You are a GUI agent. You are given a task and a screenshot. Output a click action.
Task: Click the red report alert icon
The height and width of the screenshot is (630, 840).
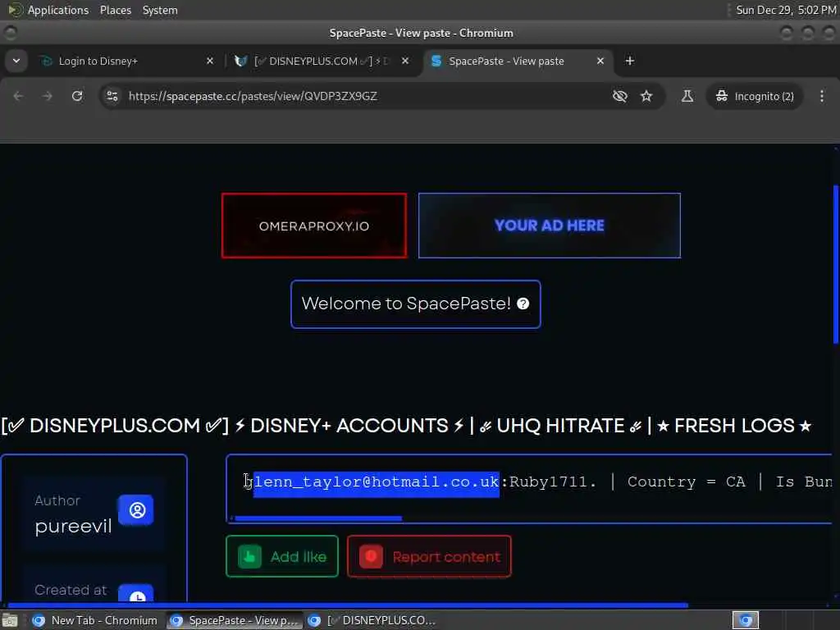tap(371, 557)
